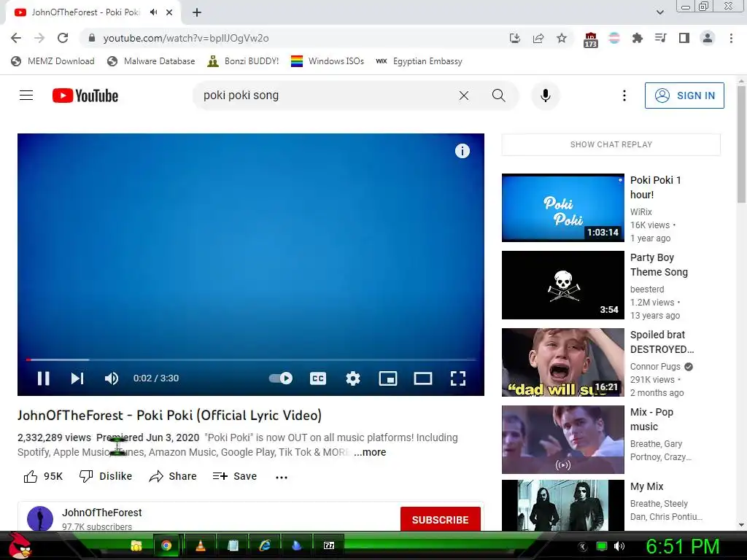Click the SIGN IN button
The height and width of the screenshot is (560, 747).
pyautogui.click(x=684, y=96)
